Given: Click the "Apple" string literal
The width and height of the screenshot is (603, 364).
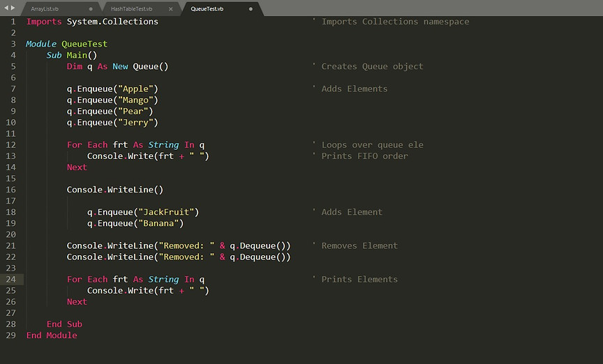Looking at the screenshot, I should pyautogui.click(x=135, y=89).
